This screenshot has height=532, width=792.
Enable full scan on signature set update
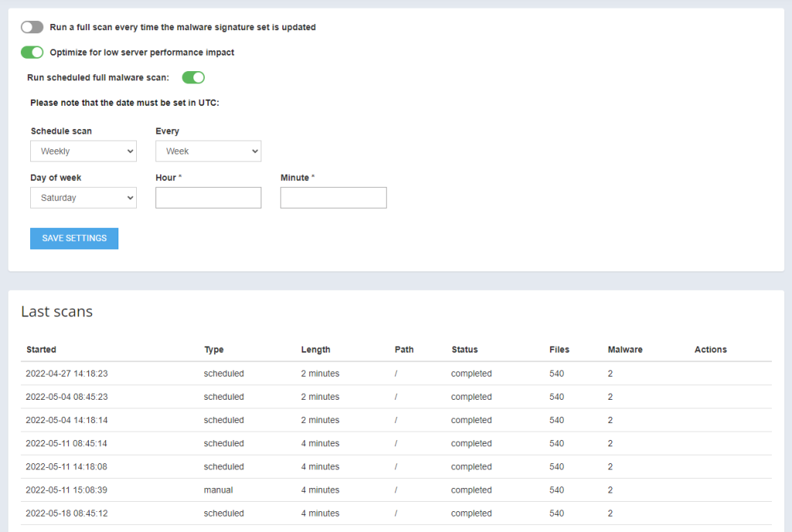click(x=32, y=27)
